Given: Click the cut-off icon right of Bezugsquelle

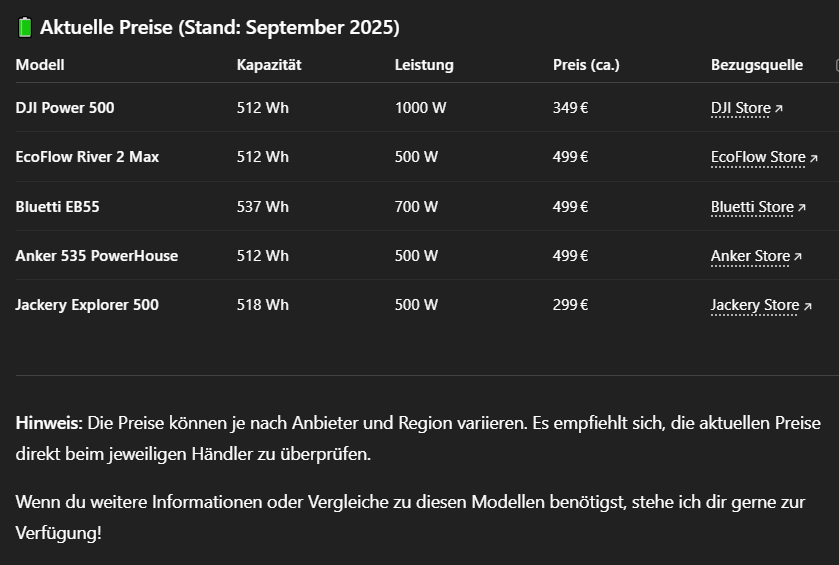Looking at the screenshot, I should click(836, 65).
